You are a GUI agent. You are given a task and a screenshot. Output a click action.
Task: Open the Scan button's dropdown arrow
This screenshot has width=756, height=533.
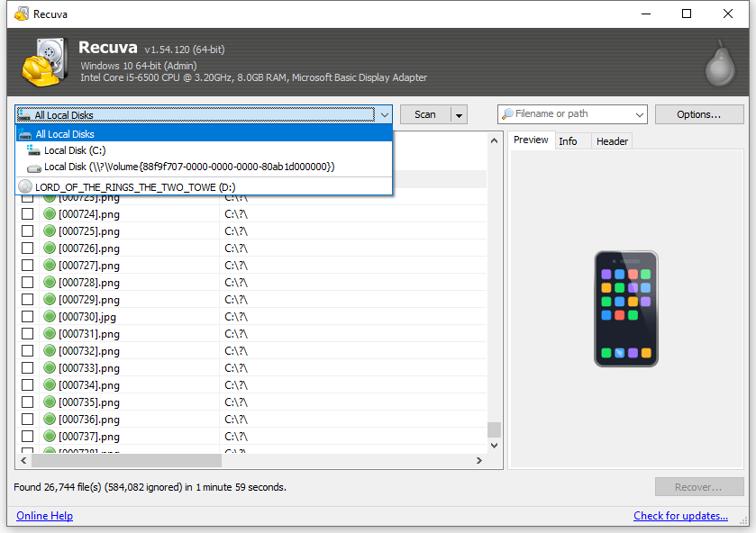(x=459, y=114)
